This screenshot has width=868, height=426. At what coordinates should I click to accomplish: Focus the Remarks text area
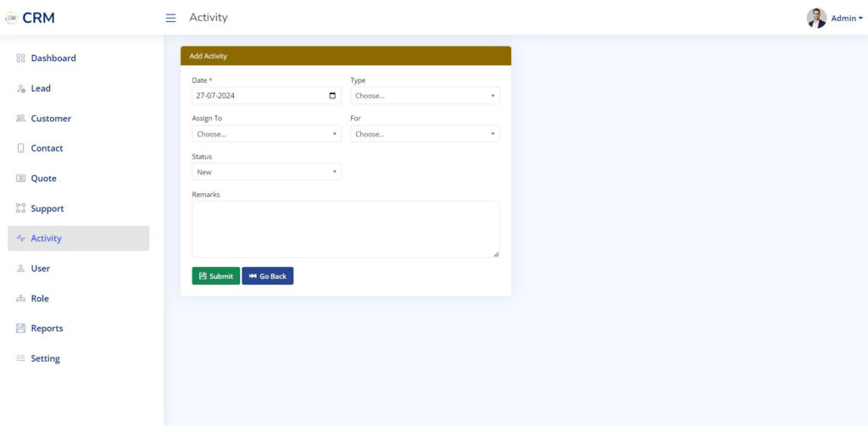coord(346,230)
